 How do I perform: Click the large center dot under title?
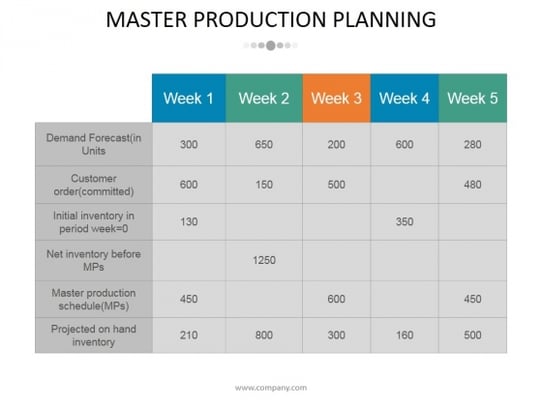[x=271, y=45]
